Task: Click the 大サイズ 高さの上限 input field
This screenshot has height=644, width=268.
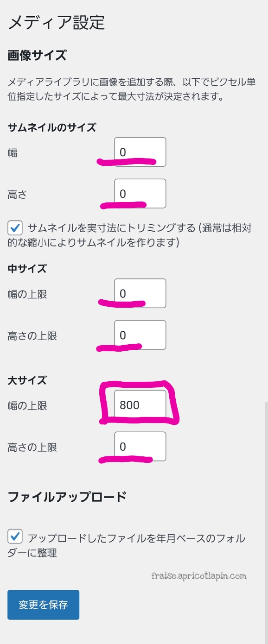Action: coord(140,447)
